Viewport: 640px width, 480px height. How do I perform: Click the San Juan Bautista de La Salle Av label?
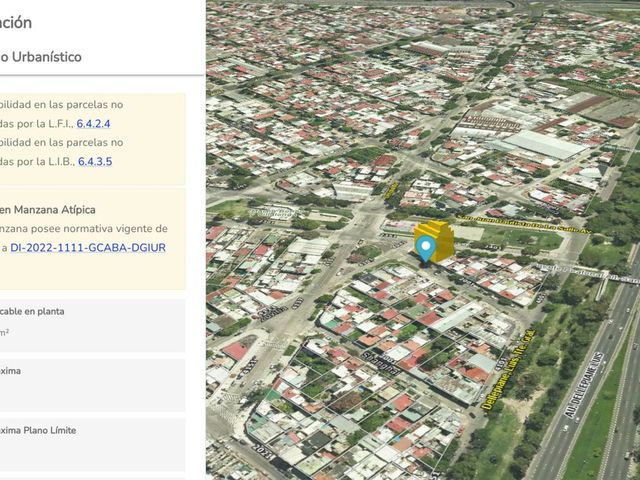click(x=524, y=225)
